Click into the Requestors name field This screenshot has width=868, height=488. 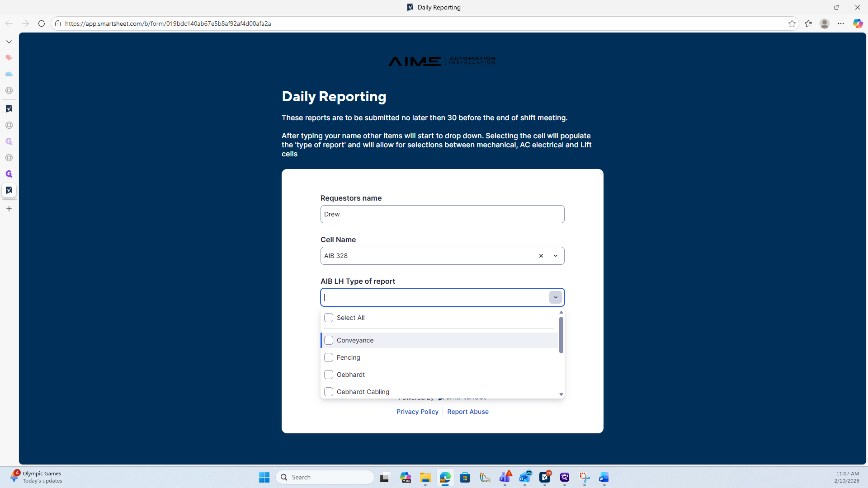442,214
